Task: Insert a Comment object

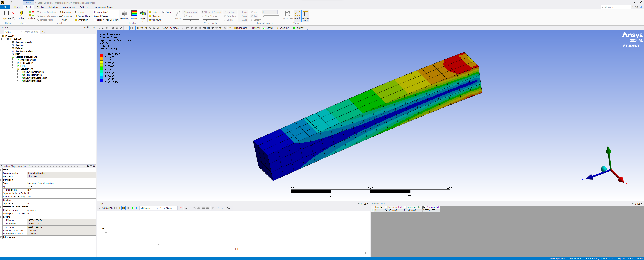Action: [x=65, y=16]
